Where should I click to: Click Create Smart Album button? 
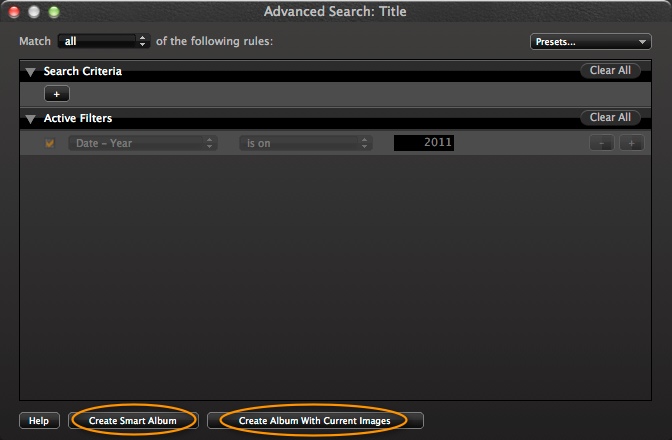tap(133, 421)
